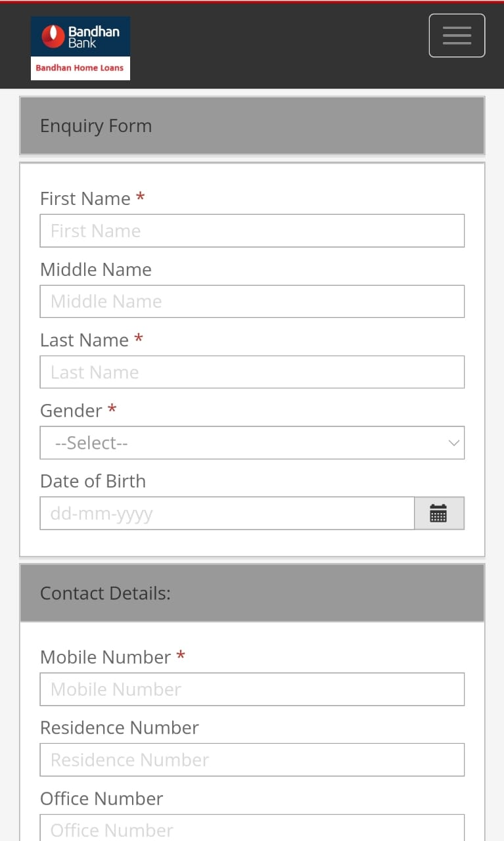
Task: Click into the Middle Name field
Action: click(x=252, y=302)
